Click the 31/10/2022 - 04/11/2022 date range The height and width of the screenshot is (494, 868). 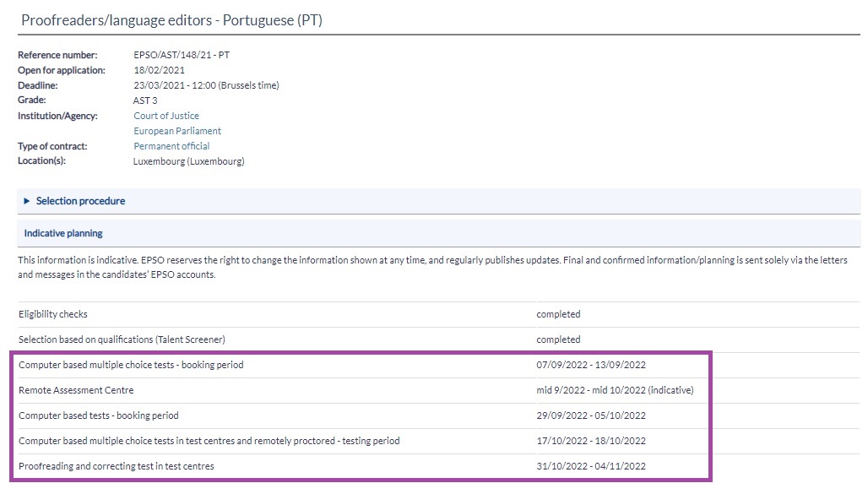pyautogui.click(x=591, y=466)
